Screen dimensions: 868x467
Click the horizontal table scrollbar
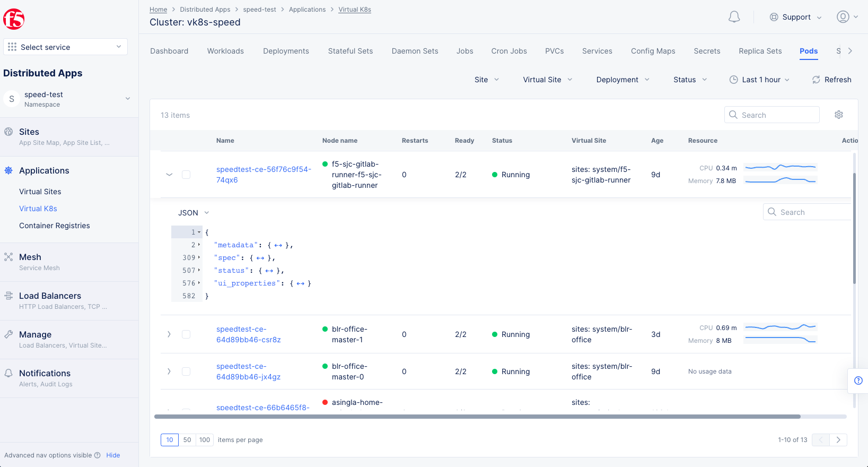coord(477,417)
